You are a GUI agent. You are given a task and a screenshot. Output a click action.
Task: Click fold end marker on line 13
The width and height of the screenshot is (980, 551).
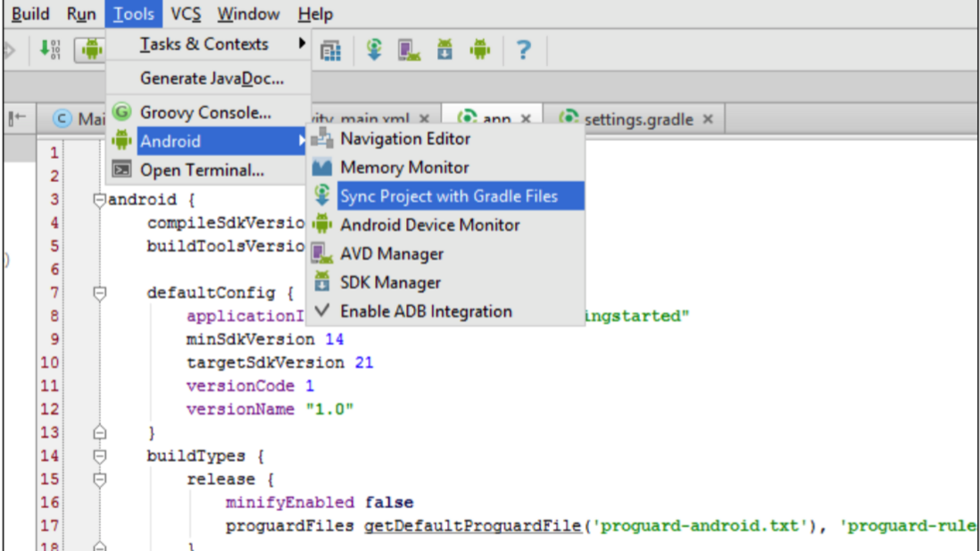[99, 432]
